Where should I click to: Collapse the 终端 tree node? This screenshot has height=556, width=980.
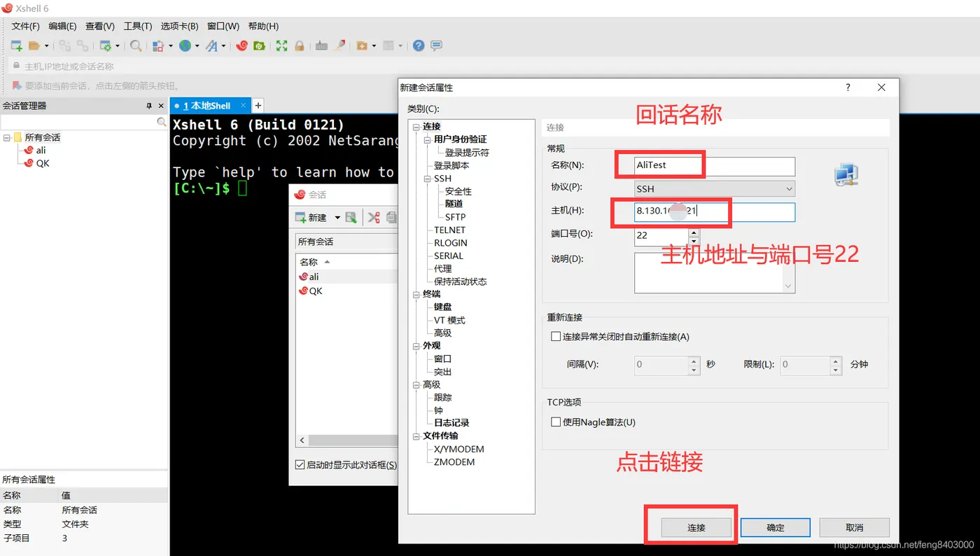click(x=416, y=294)
